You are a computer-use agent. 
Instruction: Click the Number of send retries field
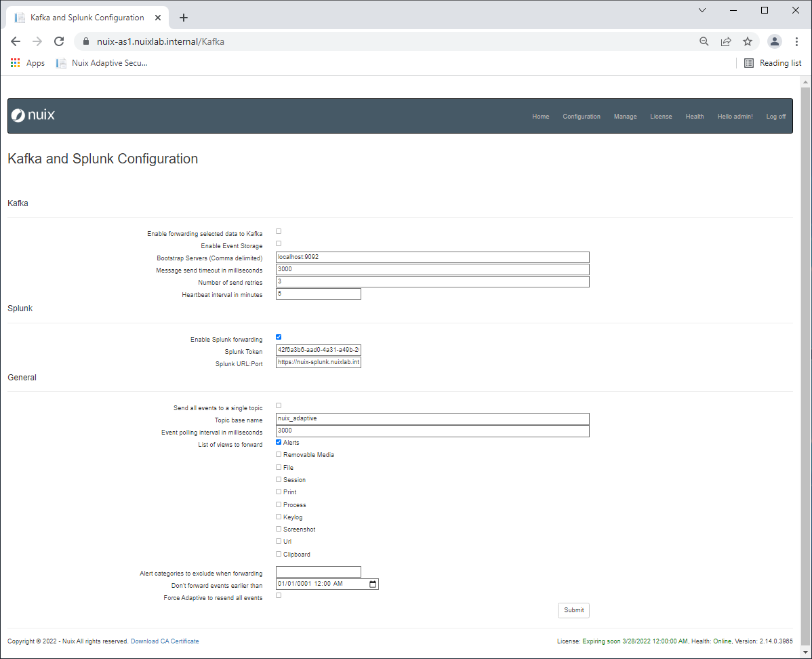point(432,281)
